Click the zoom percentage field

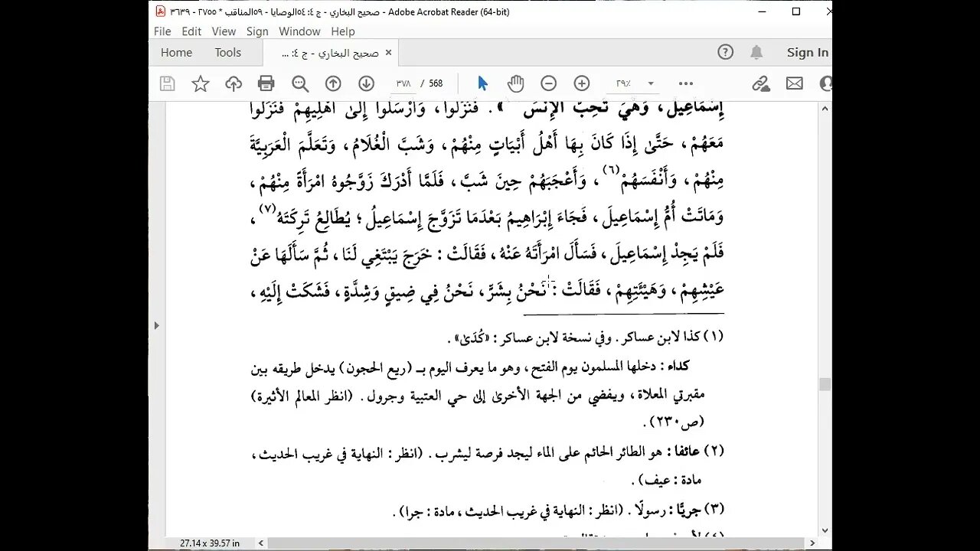(623, 83)
